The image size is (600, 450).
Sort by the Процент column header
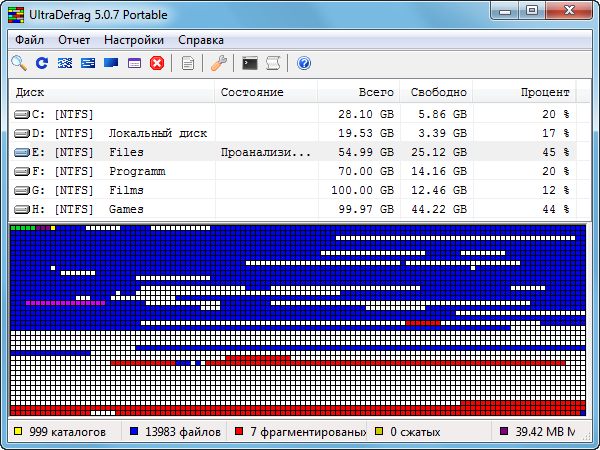(524, 92)
